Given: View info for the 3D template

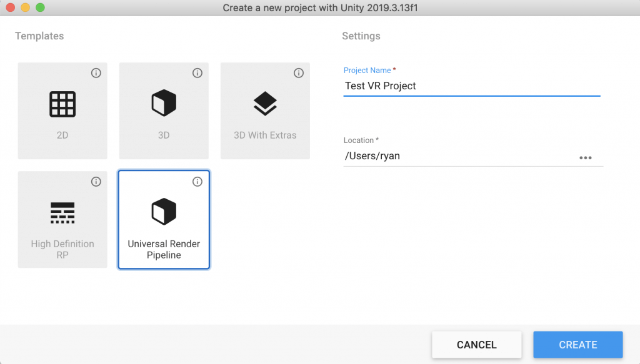Looking at the screenshot, I should (197, 73).
